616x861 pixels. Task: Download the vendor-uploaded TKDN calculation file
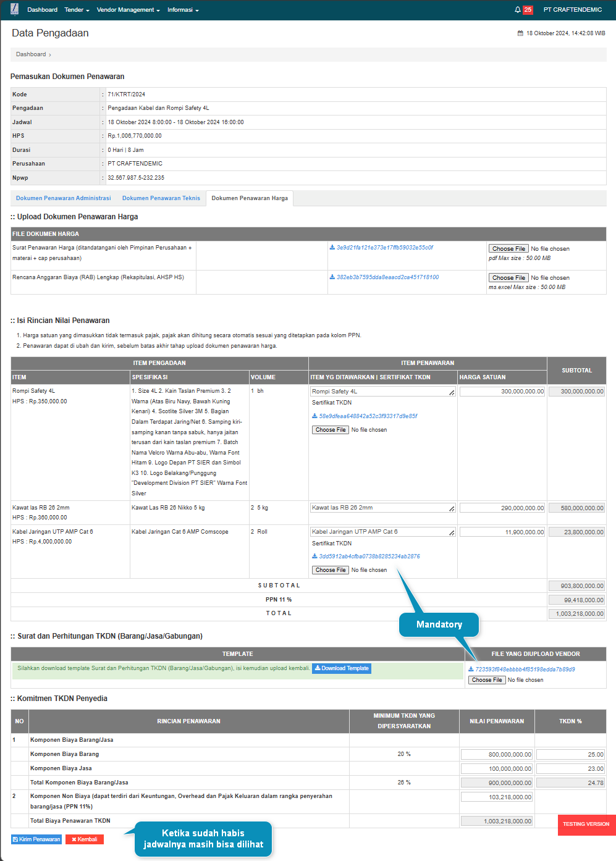pyautogui.click(x=525, y=670)
